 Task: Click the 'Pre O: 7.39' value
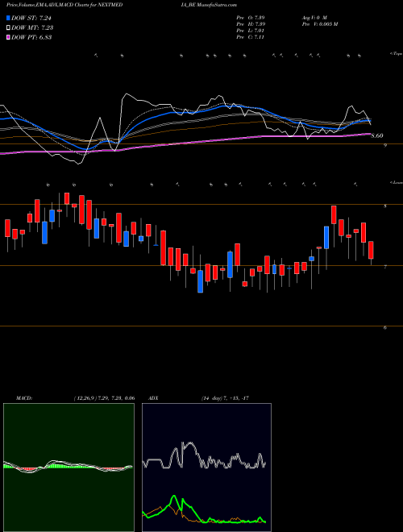click(251, 17)
